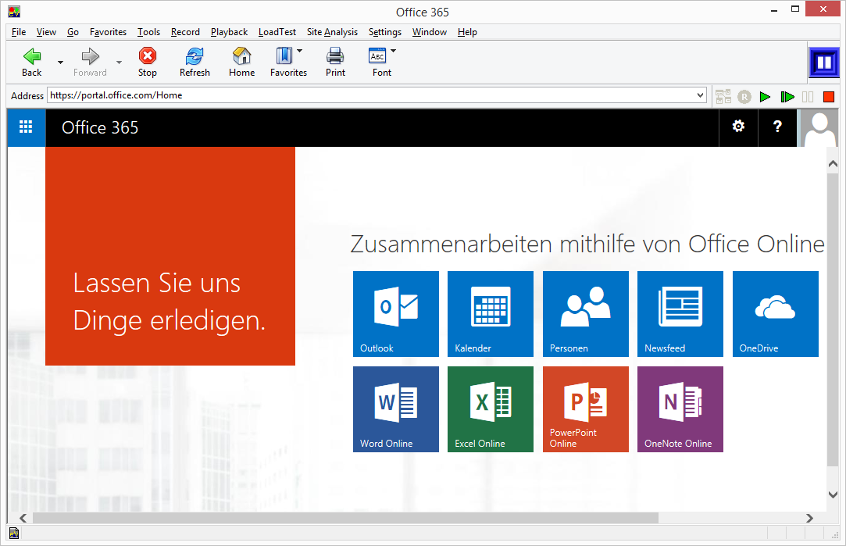Launch Word Online tile

point(396,409)
